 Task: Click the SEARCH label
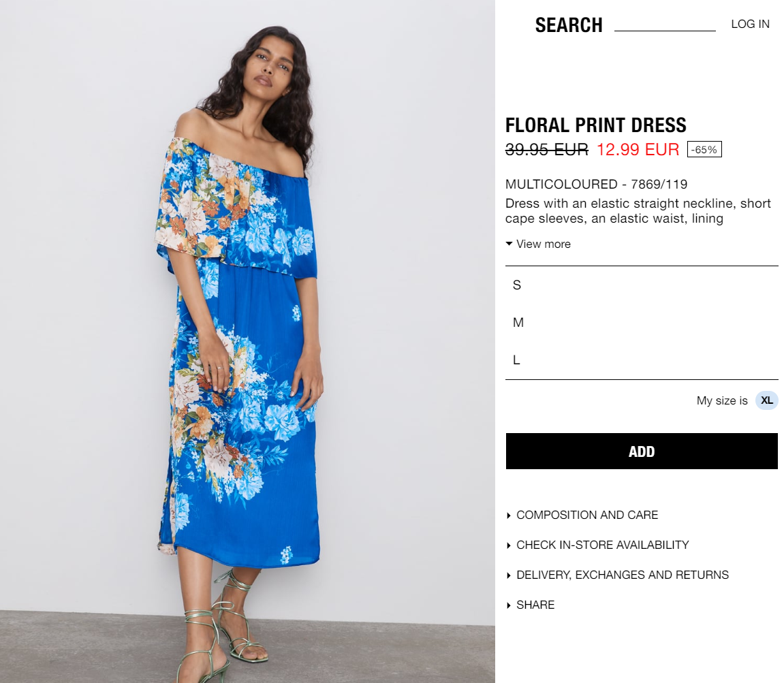[x=569, y=25]
